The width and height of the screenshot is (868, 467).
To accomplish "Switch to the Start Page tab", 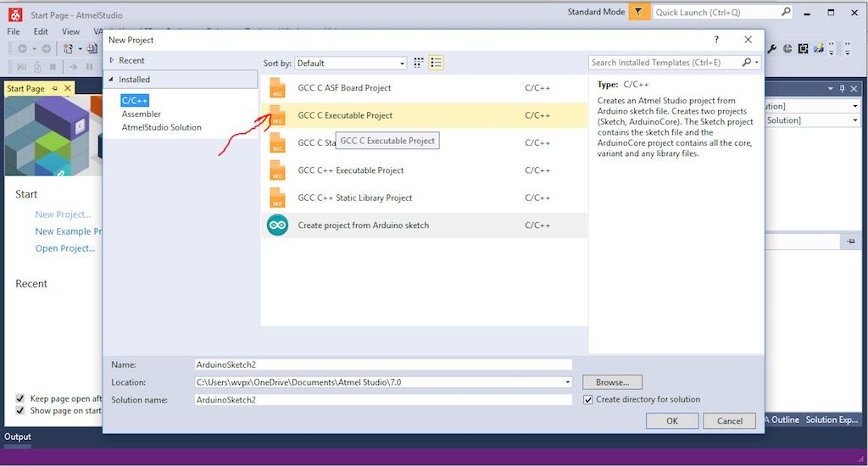I will pos(25,88).
